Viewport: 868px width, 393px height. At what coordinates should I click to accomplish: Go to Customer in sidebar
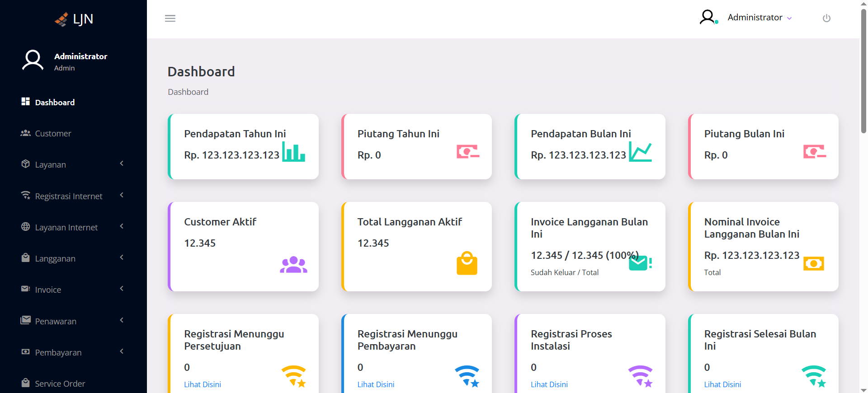pos(53,134)
